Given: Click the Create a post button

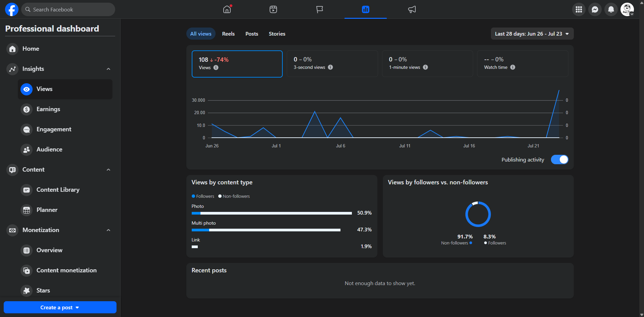Looking at the screenshot, I should [60, 307].
